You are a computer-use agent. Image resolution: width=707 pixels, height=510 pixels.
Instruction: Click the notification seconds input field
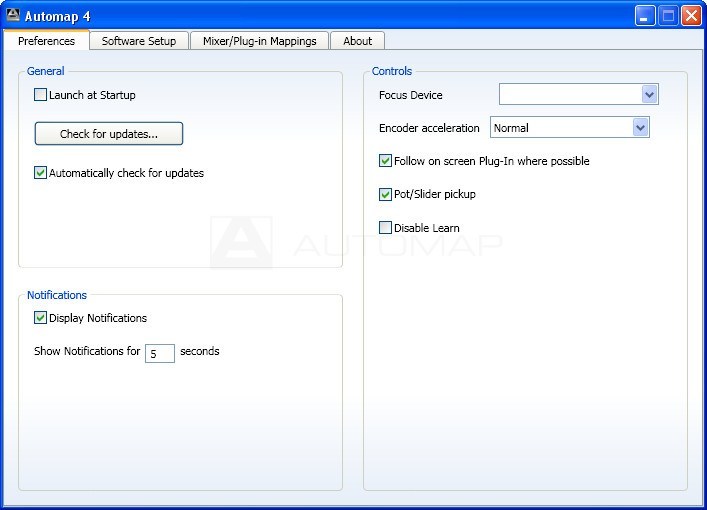[x=160, y=353]
